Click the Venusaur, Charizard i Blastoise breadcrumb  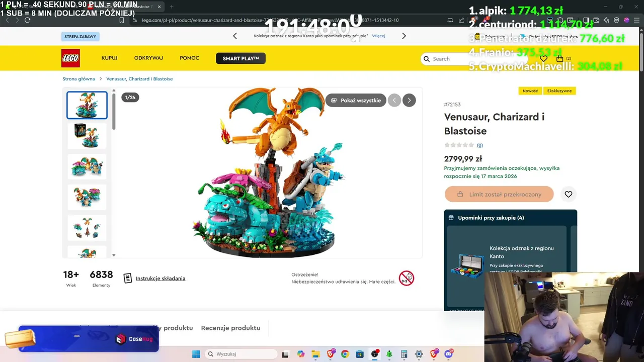point(139,79)
